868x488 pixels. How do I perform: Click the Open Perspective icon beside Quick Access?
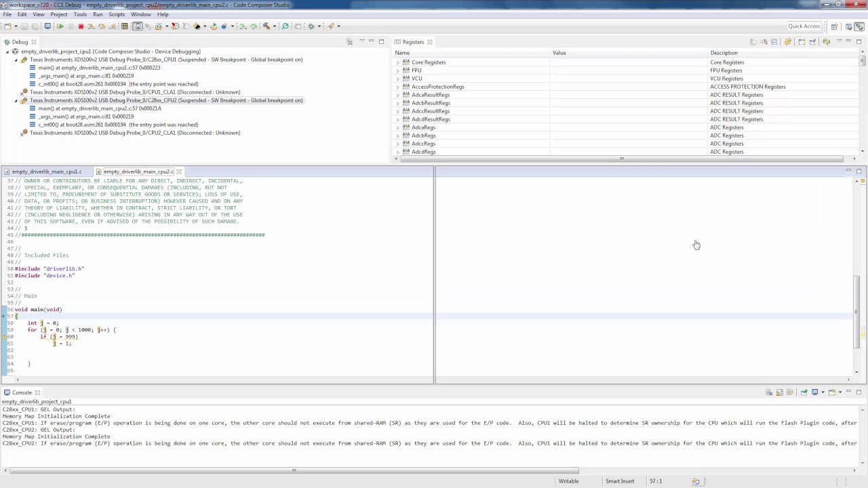pos(834,26)
